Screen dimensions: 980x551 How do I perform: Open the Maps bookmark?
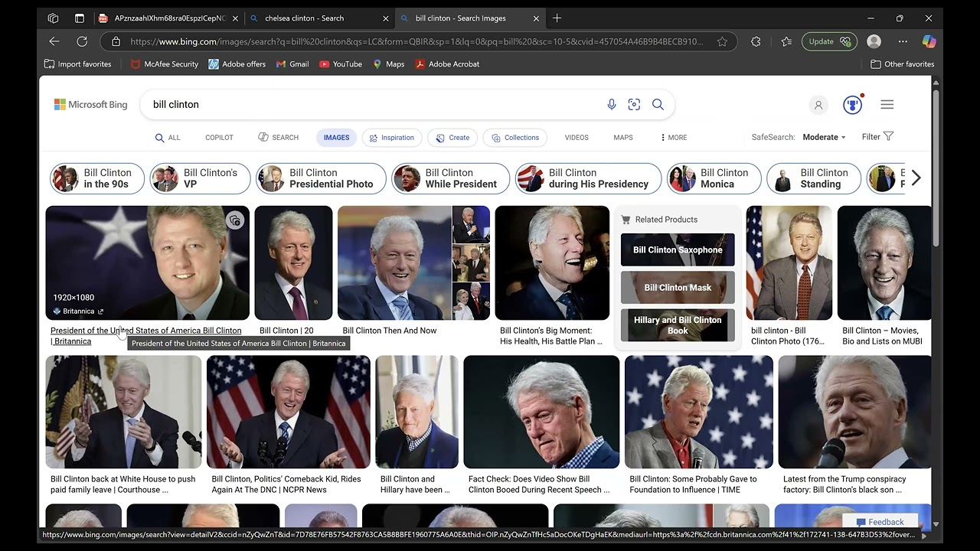(388, 64)
